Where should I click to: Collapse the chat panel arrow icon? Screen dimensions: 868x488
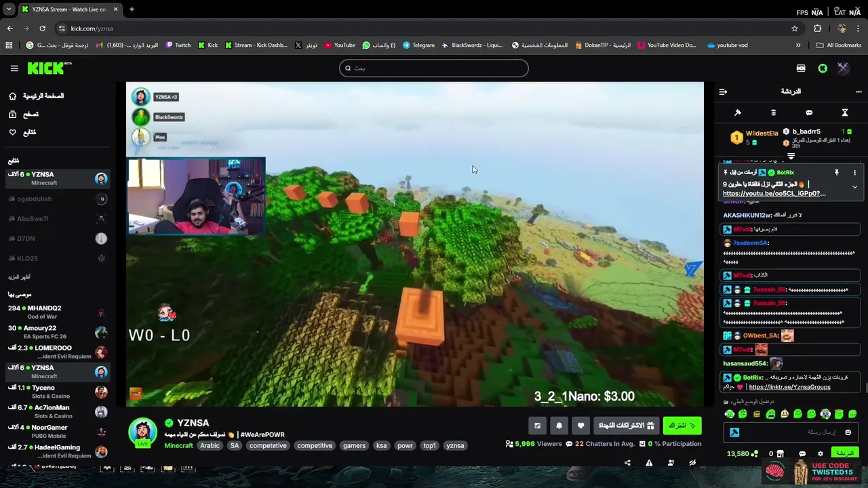point(723,91)
